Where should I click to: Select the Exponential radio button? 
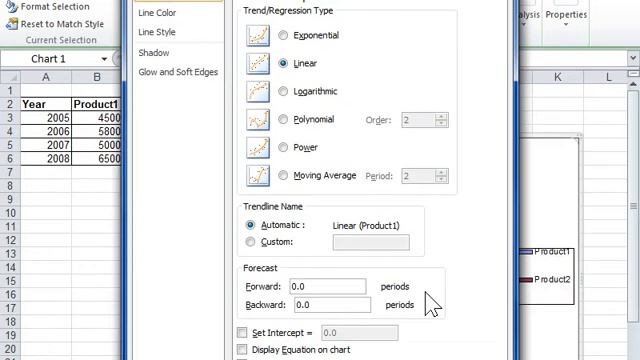pyautogui.click(x=283, y=36)
